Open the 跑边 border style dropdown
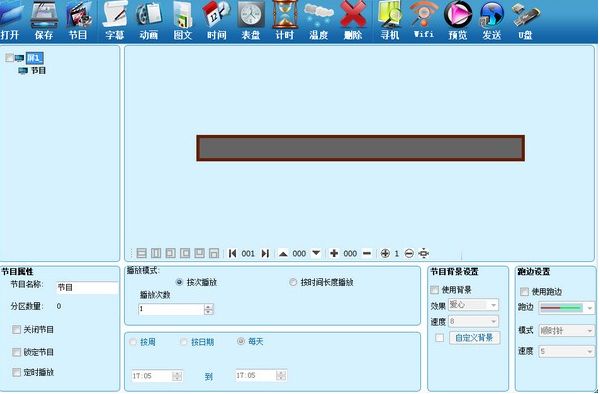Viewport: 600px width, 394px height. click(567, 308)
